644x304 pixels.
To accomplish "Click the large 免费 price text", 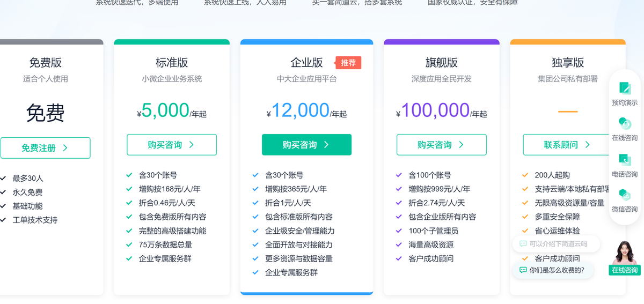I will [46, 113].
